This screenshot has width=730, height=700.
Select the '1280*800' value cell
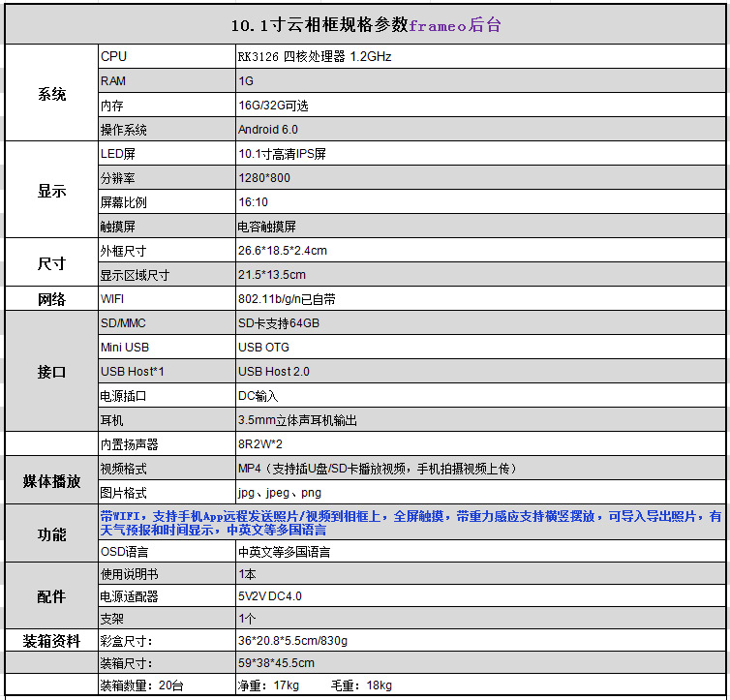pos(480,177)
